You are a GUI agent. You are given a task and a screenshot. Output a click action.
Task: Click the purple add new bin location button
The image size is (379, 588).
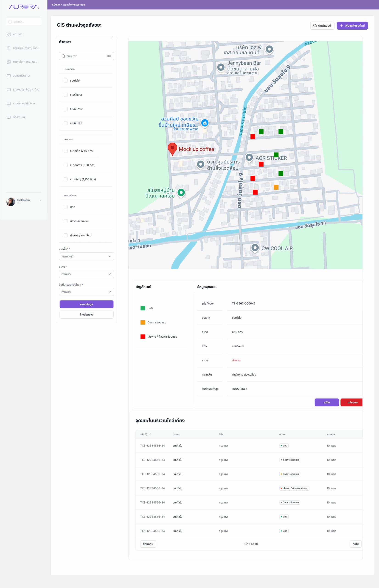click(352, 25)
